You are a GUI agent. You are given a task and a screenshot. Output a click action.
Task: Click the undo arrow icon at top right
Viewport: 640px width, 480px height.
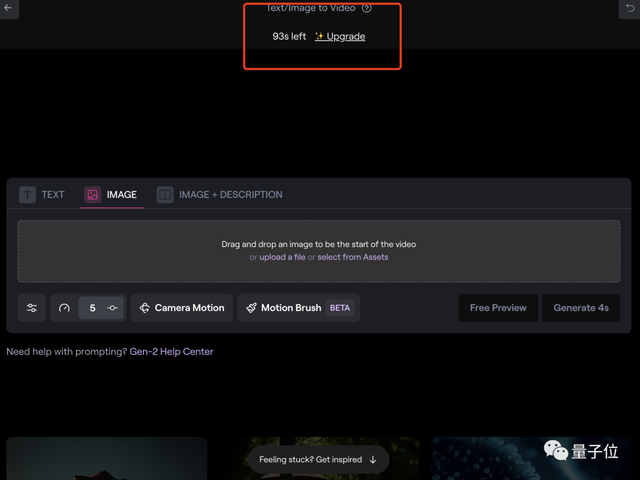click(628, 8)
